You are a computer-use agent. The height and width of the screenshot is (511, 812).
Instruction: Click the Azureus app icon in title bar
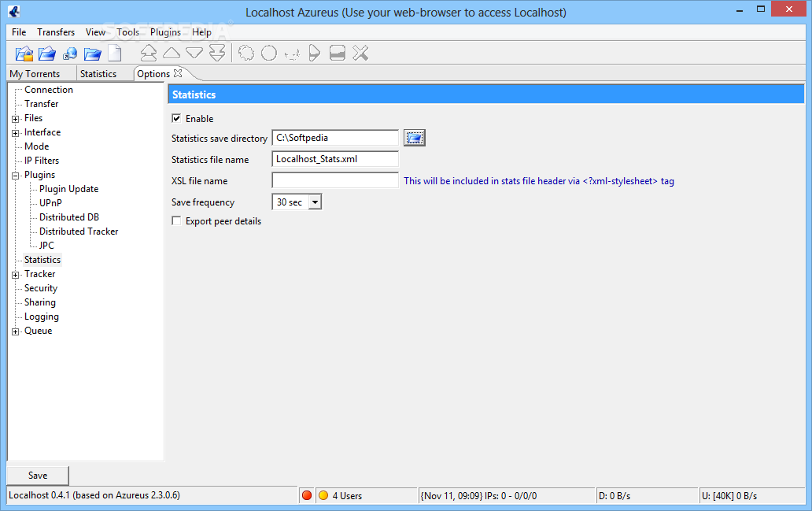(x=14, y=11)
